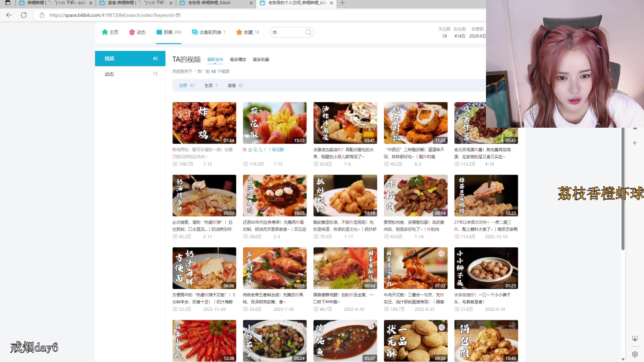644x362 pixels.
Task: Open a new browser tab
Action: pyautogui.click(x=342, y=3)
